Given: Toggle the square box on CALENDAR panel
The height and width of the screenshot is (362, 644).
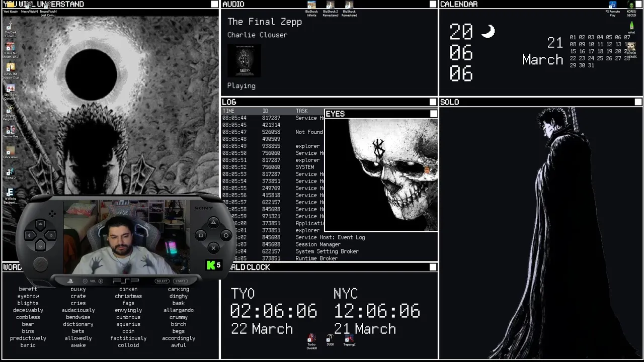Looking at the screenshot, I should [x=638, y=4].
